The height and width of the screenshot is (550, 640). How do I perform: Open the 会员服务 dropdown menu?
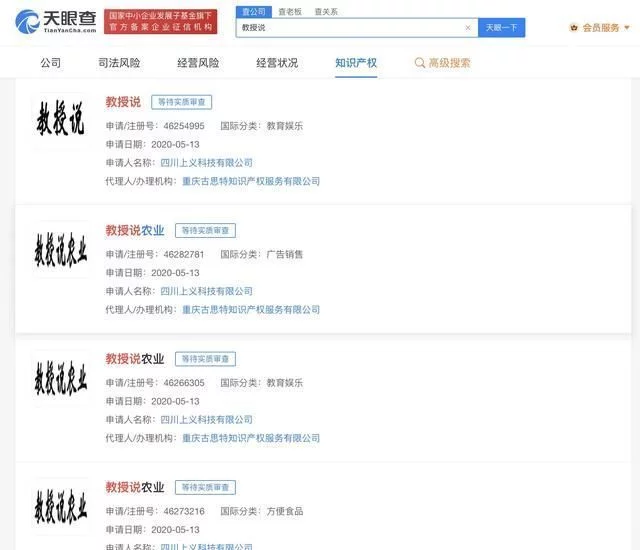pos(600,28)
